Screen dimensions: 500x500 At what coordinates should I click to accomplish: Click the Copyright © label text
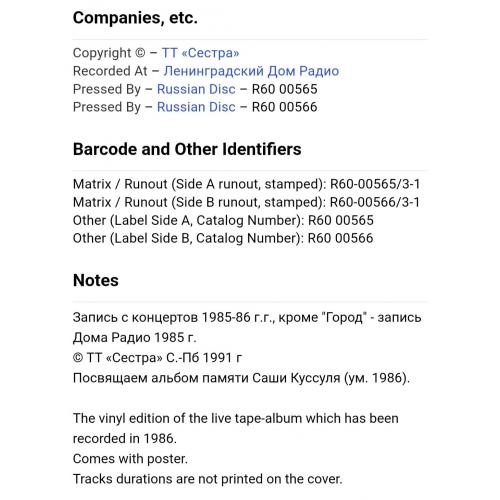pos(109,53)
